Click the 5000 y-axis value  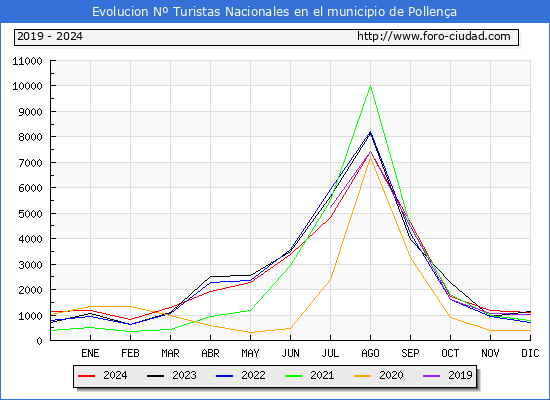point(31,214)
